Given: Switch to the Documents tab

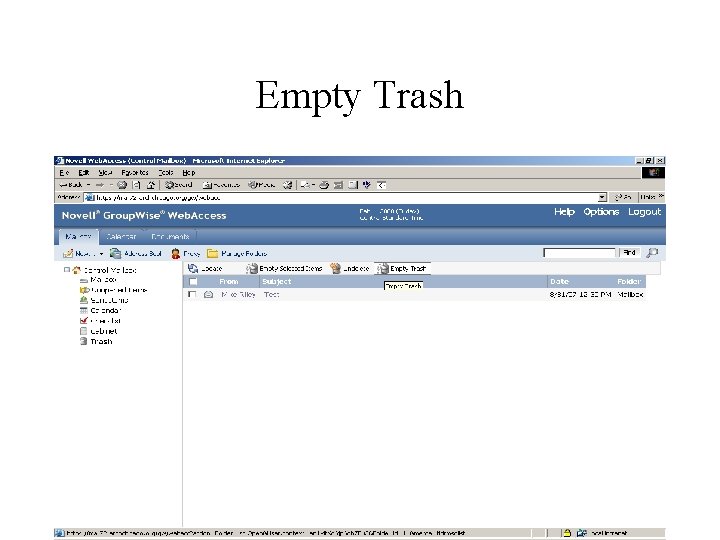Looking at the screenshot, I should [170, 236].
